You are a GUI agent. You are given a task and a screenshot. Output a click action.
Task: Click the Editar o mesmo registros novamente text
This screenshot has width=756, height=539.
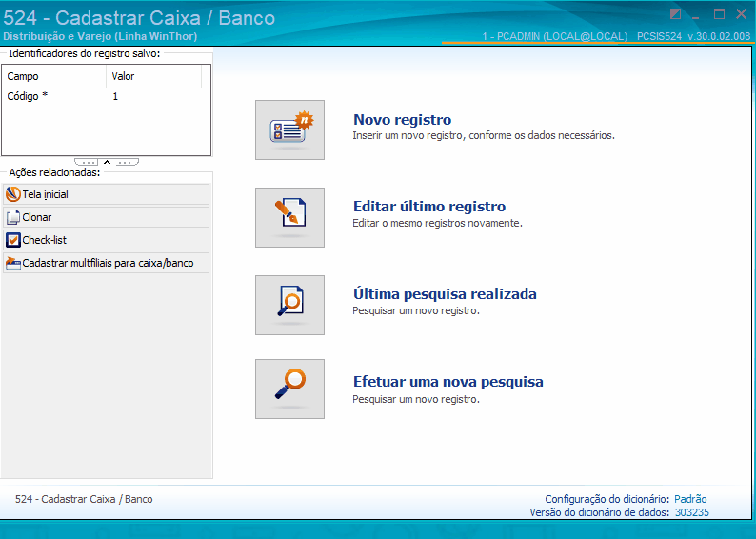pos(437,223)
